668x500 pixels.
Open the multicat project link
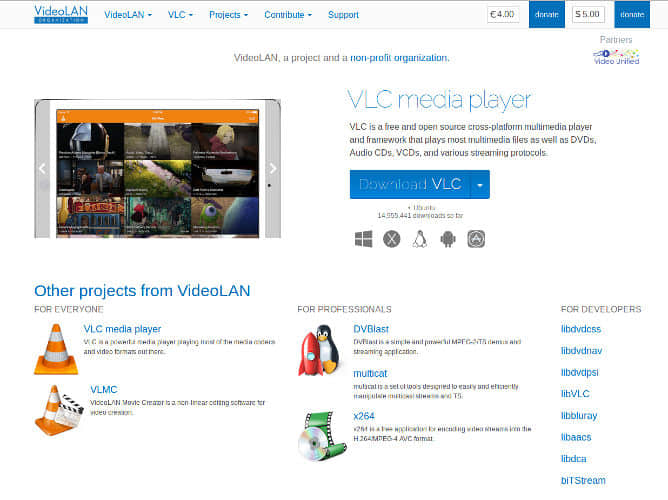pos(370,374)
